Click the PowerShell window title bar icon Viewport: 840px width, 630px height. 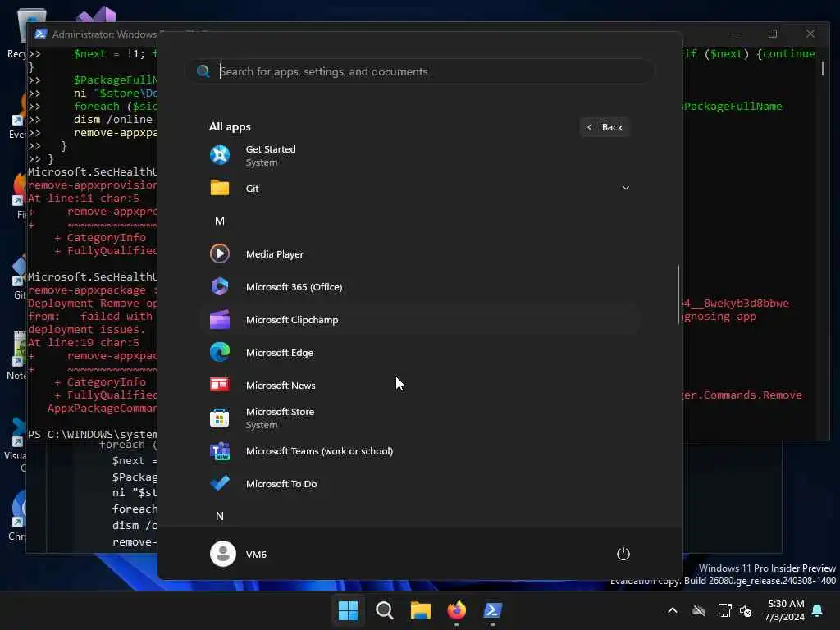(41, 34)
